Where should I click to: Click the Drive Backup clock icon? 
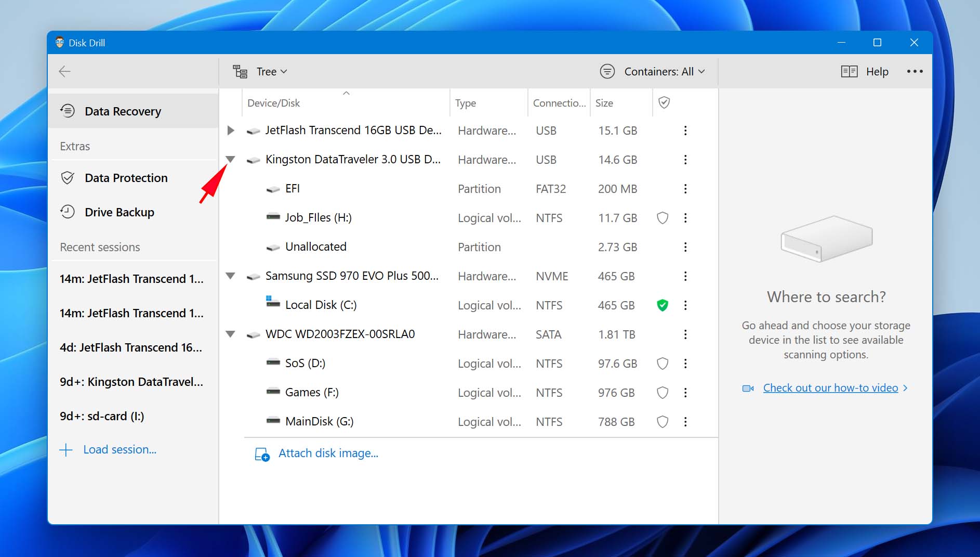[68, 212]
